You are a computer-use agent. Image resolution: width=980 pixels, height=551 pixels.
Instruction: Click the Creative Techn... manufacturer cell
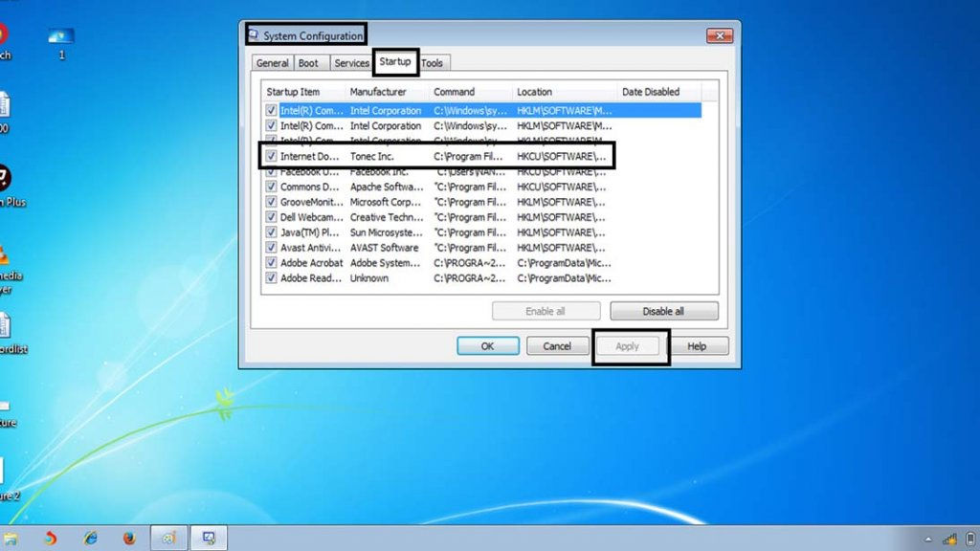pyautogui.click(x=387, y=217)
